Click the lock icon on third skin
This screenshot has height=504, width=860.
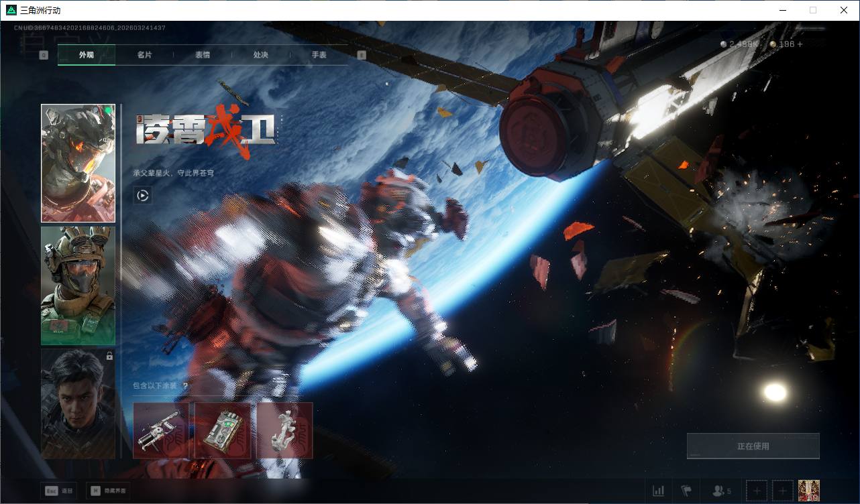point(109,357)
